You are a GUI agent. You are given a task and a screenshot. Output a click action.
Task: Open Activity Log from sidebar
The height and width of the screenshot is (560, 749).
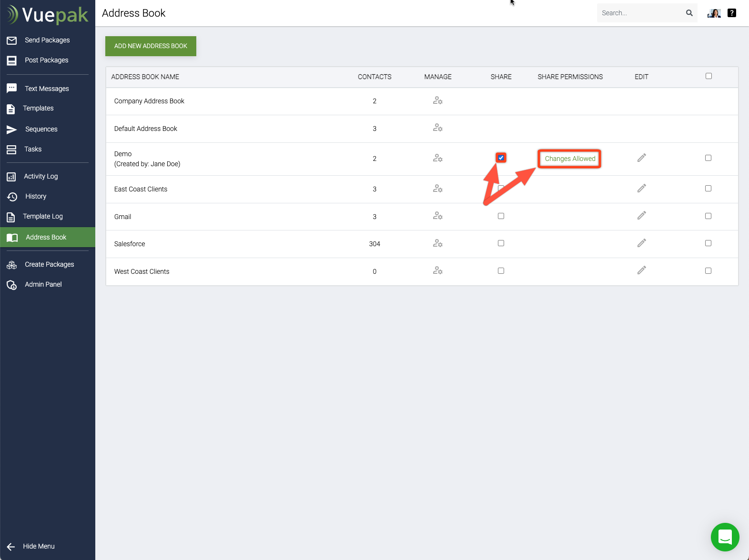(x=41, y=176)
